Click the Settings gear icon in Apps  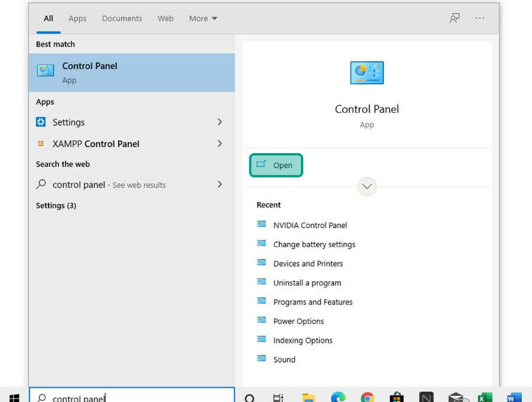pos(41,122)
